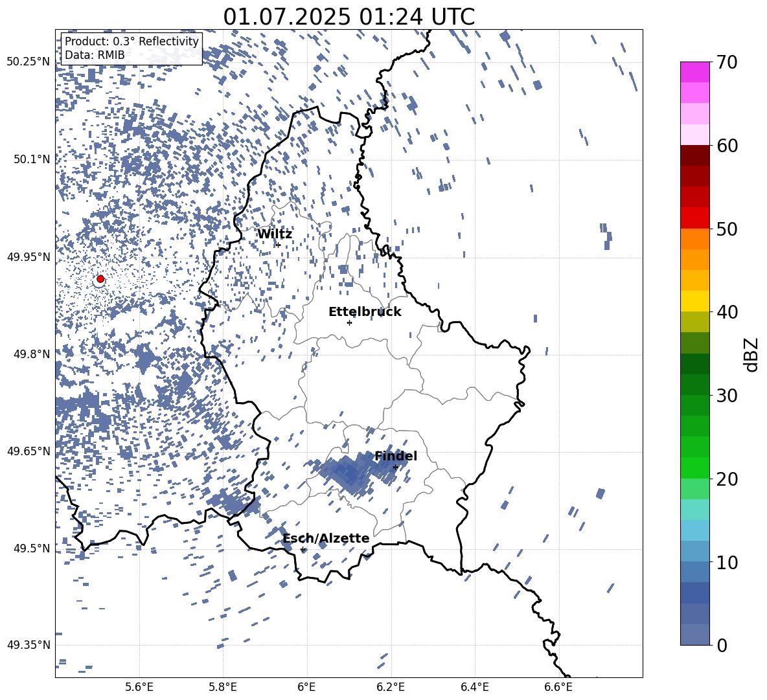Click the dBZ colorbar axis label
This screenshot has width=767, height=700.
coord(751,354)
